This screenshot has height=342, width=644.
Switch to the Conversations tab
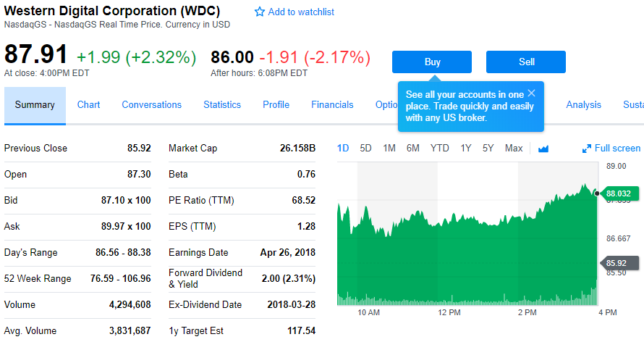tap(151, 105)
